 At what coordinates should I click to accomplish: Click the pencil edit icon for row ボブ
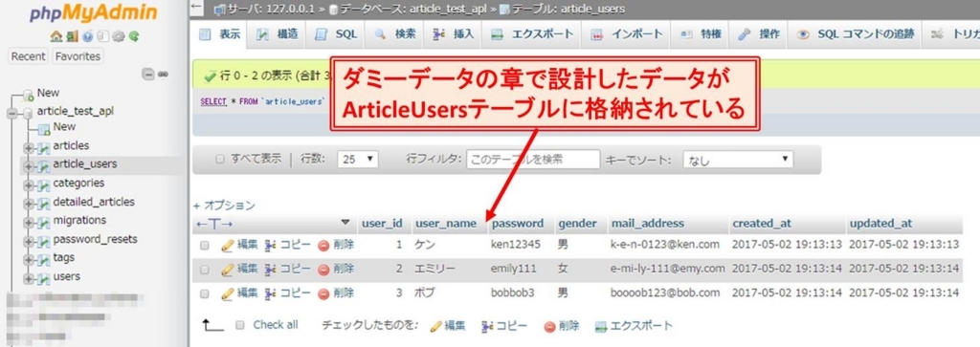point(228,293)
